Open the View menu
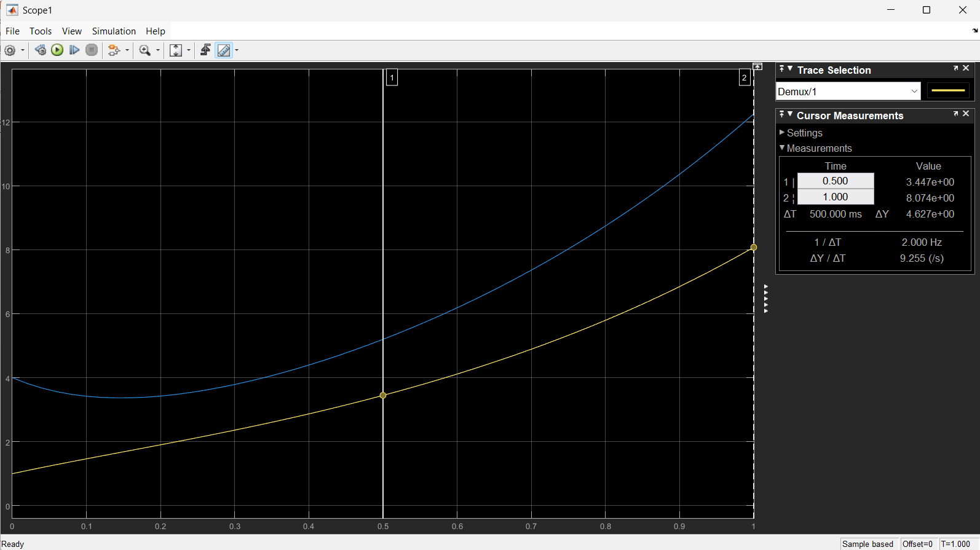 pos(72,31)
